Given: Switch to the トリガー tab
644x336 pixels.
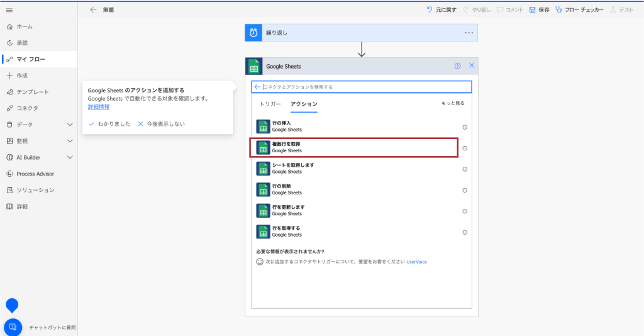Looking at the screenshot, I should coord(270,104).
